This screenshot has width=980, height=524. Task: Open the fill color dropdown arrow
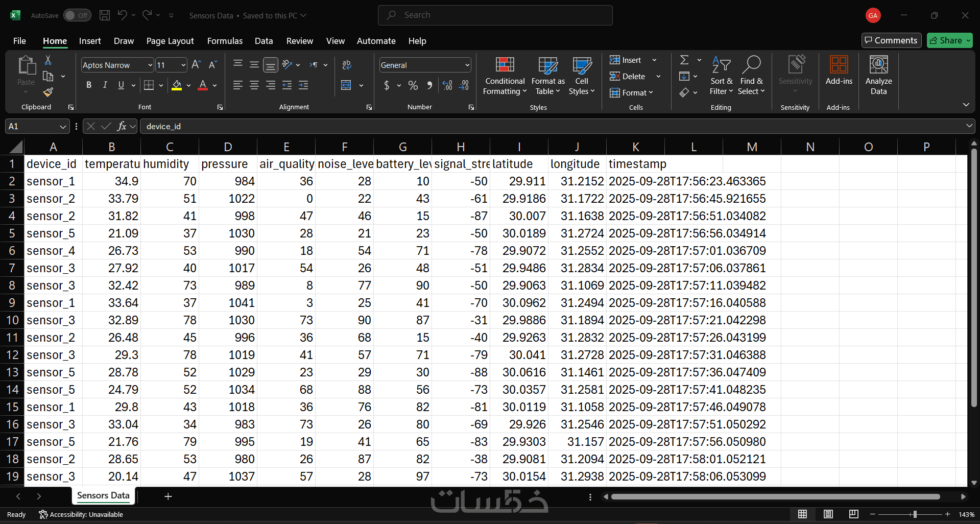click(189, 85)
